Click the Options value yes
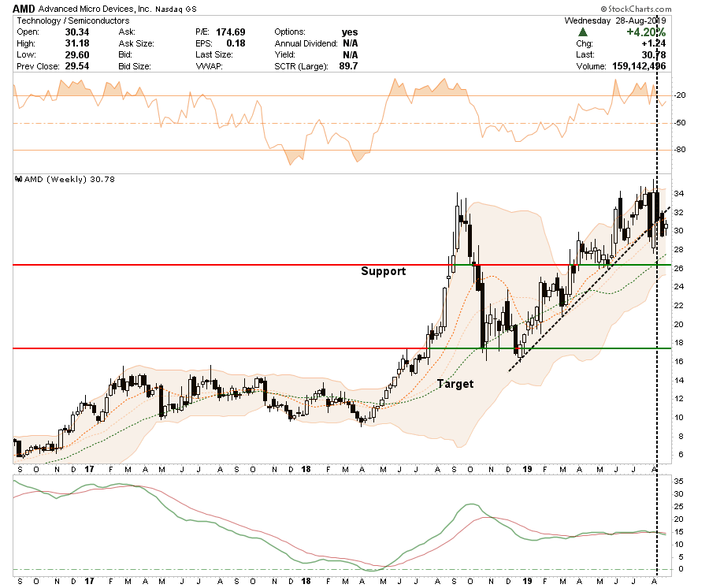 (x=350, y=32)
